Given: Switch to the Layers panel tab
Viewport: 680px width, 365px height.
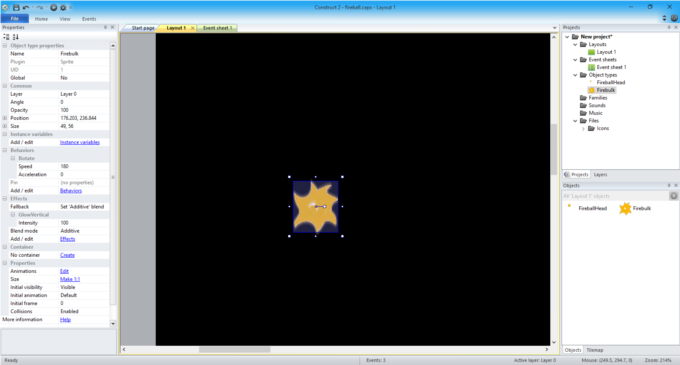Looking at the screenshot, I should [x=600, y=174].
